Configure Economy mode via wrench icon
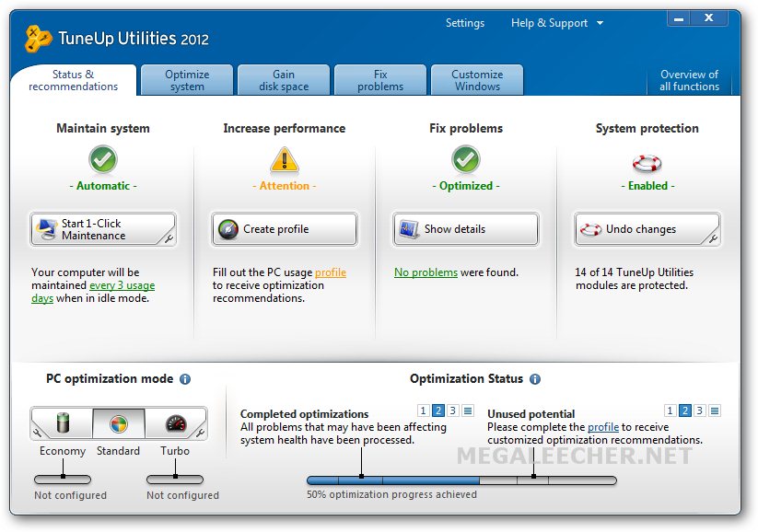758x532 pixels. click(x=37, y=433)
